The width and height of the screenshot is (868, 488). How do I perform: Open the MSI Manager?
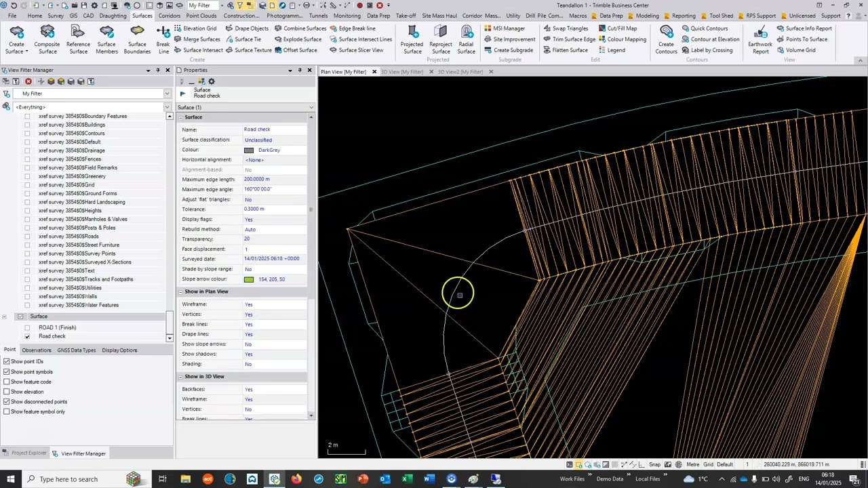(505, 28)
